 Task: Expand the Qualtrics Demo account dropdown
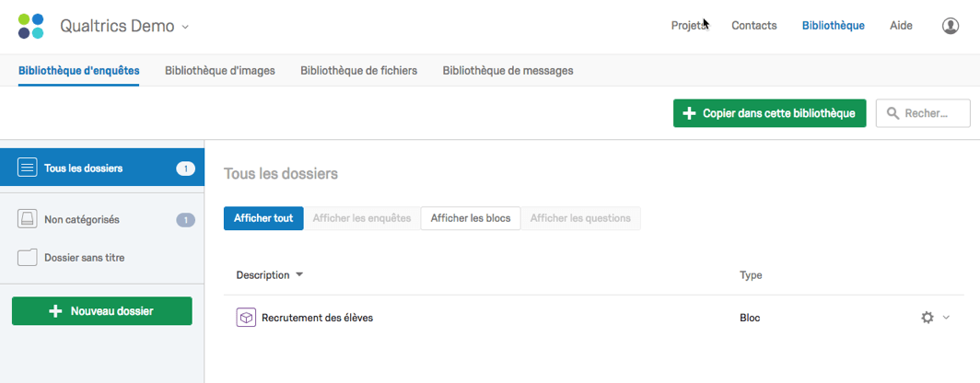click(x=184, y=27)
